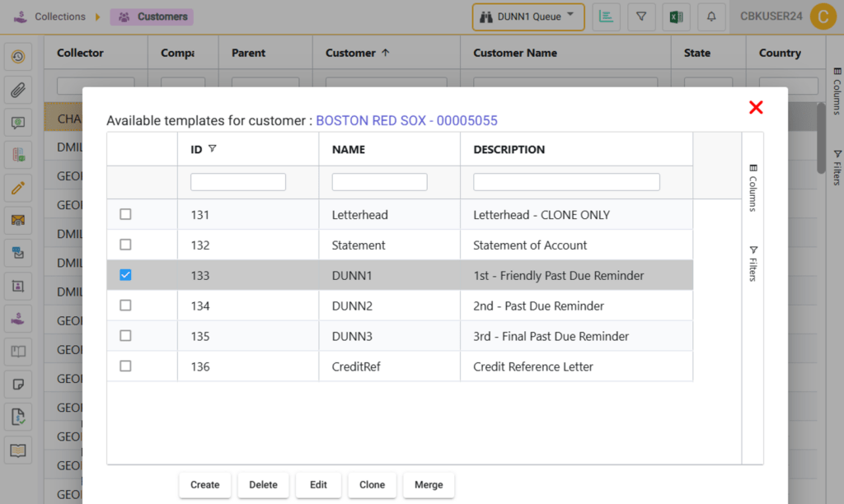Screen dimensions: 844x504
Task: Click the Customers breadcrumb tab
Action: pyautogui.click(x=152, y=16)
